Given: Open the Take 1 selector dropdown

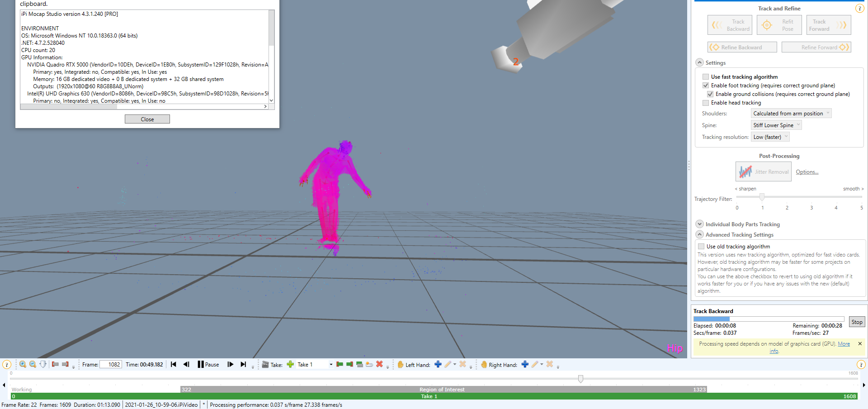Looking at the screenshot, I should [331, 364].
